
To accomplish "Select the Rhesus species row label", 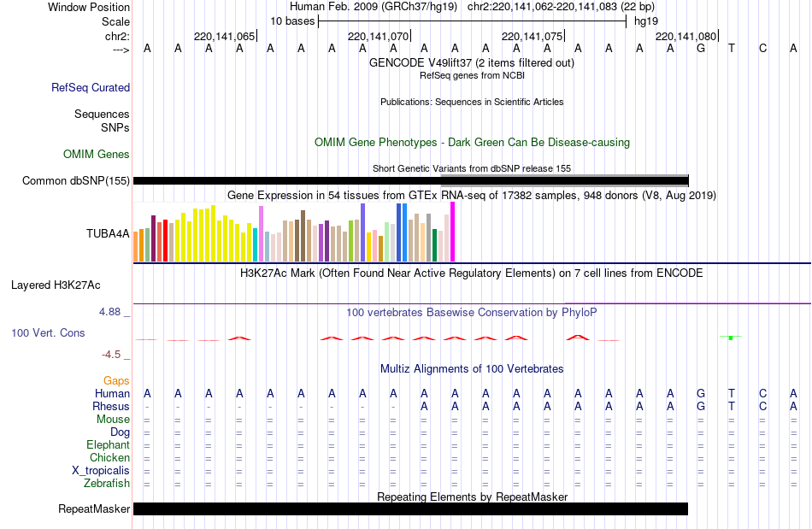I will (111, 406).
